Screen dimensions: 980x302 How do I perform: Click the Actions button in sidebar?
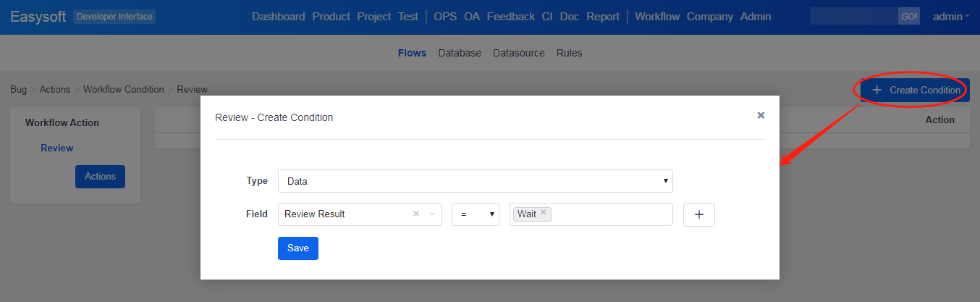coord(100,176)
